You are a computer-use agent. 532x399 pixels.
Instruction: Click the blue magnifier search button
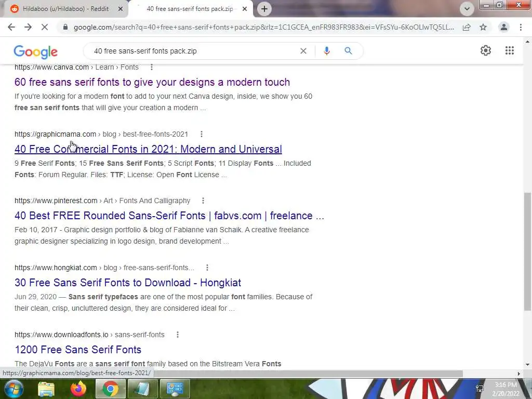tap(348, 51)
